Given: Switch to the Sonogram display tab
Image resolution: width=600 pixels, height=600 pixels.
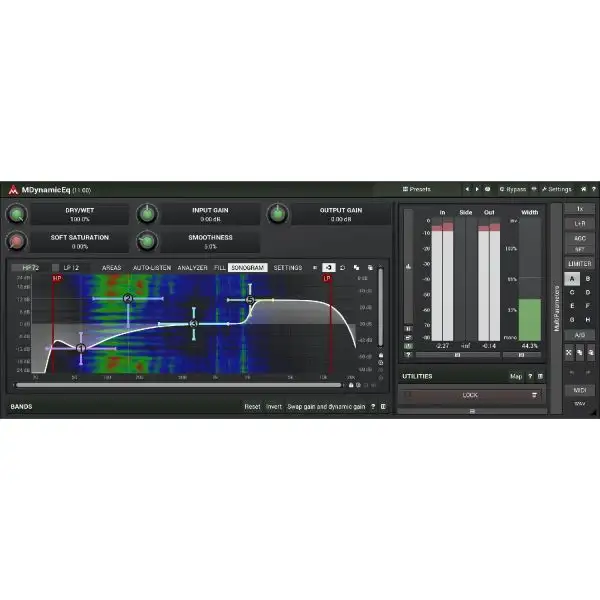Looking at the screenshot, I should [x=247, y=268].
